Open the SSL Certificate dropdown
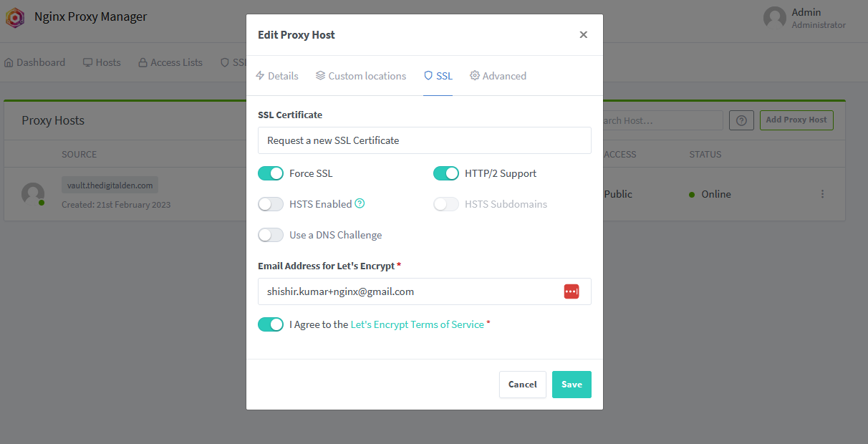This screenshot has width=868, height=444. click(x=424, y=140)
